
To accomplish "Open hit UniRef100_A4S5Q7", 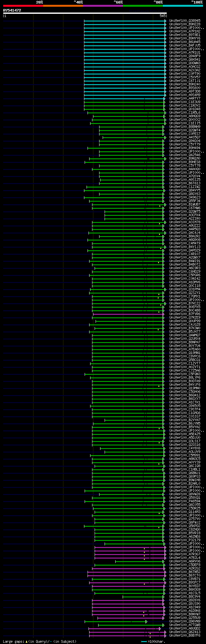I will coord(185,137).
